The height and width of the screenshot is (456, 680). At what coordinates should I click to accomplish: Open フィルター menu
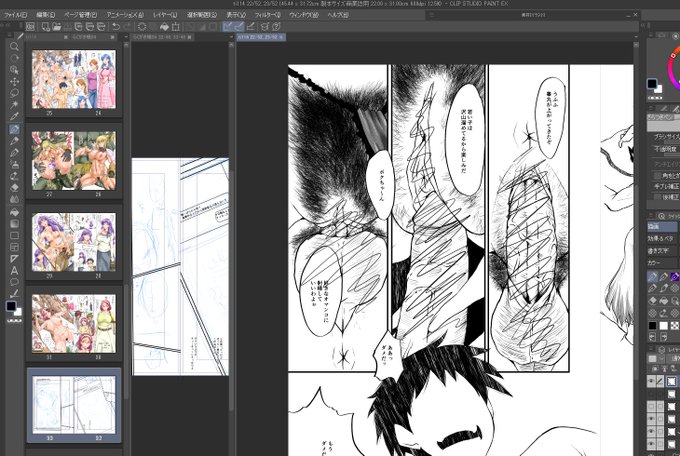[x=268, y=15]
